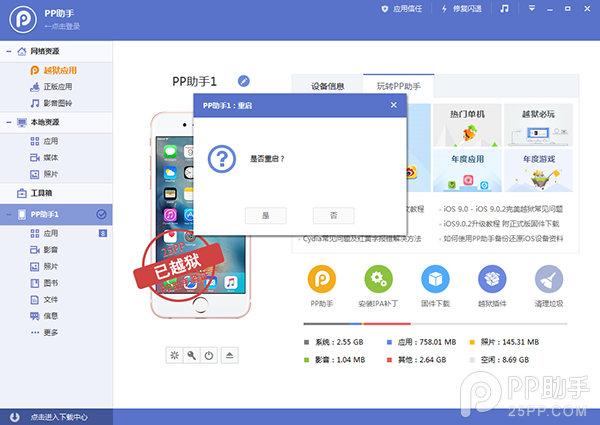
Task: Expand 更多 in device list
Action: click(44, 332)
